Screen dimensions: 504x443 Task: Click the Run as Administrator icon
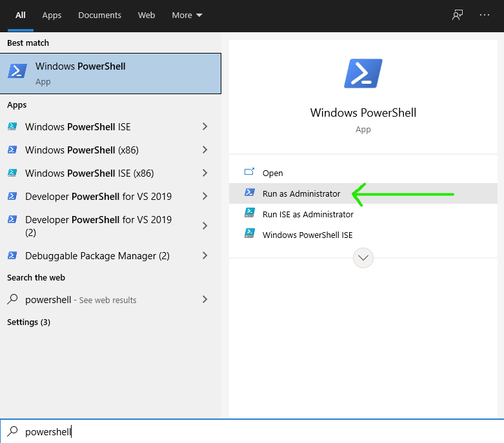[x=250, y=192]
